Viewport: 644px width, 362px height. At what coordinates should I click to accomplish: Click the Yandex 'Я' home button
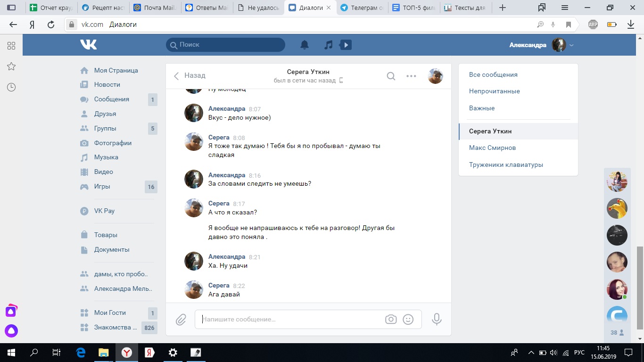(x=32, y=25)
